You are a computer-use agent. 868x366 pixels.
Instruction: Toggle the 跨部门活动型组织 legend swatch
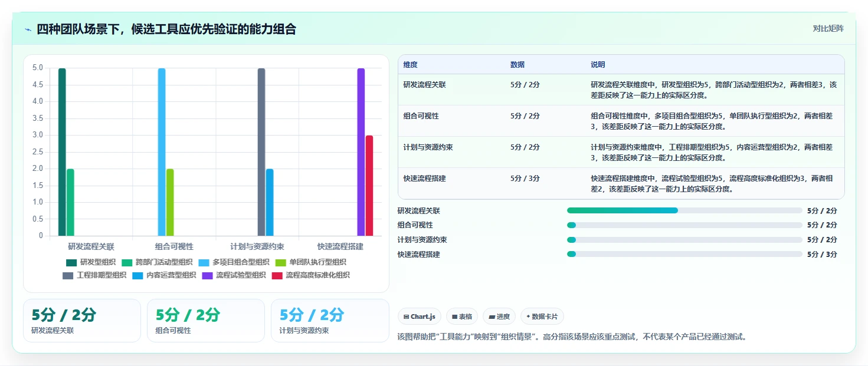(x=127, y=262)
